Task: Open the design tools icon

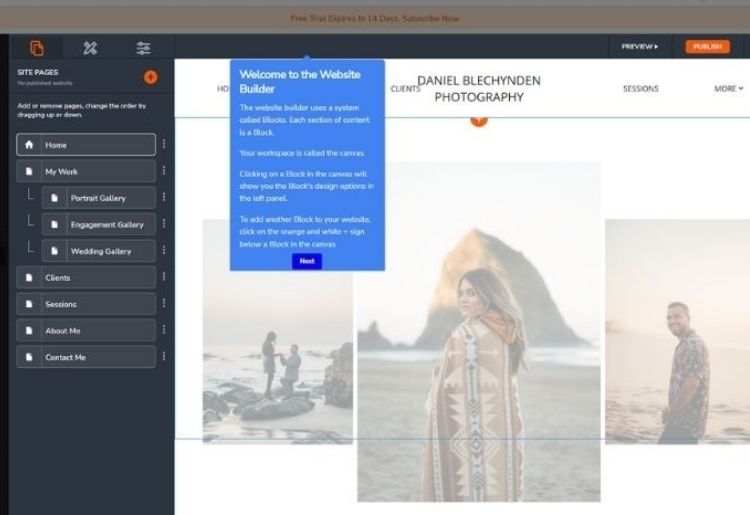Action: tap(90, 48)
